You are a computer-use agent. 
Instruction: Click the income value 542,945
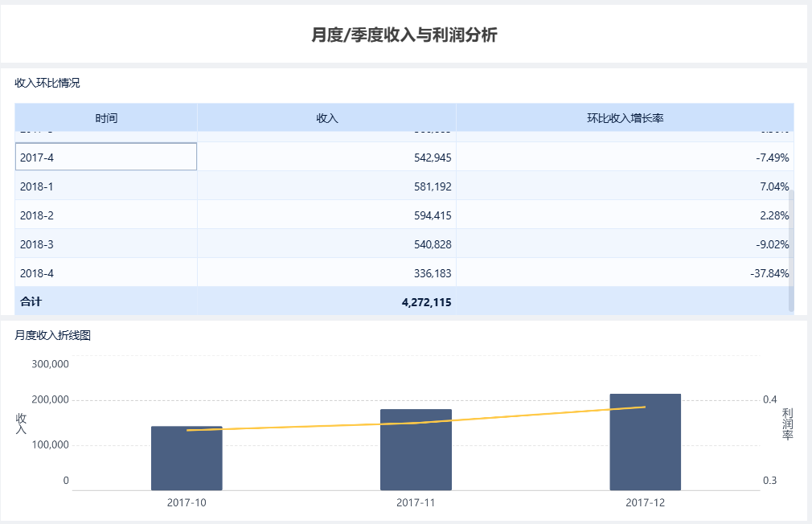tap(433, 158)
